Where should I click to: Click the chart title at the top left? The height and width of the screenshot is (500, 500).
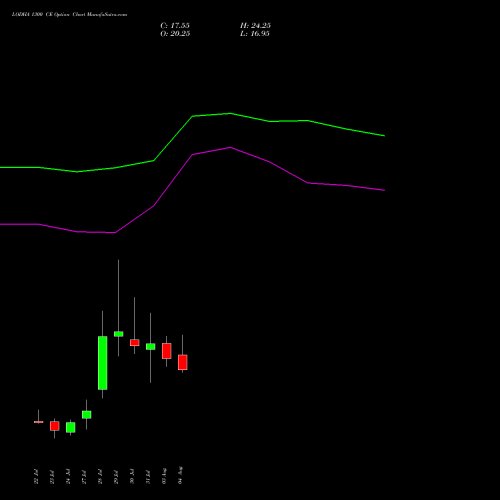pos(69,15)
